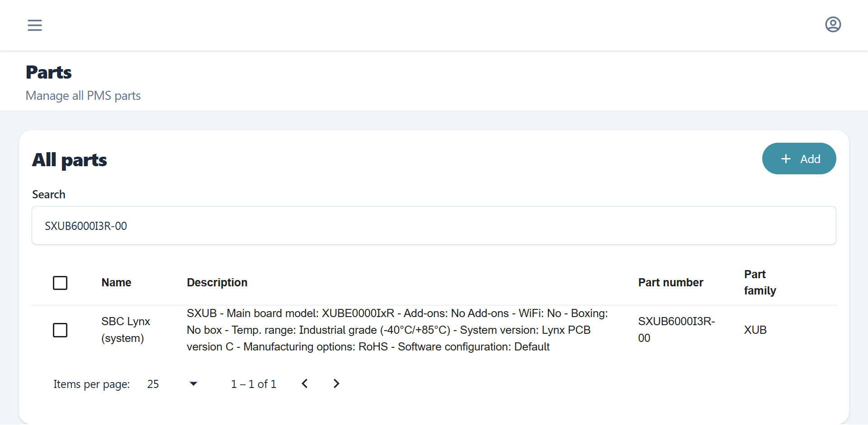Sort by the Name column header

click(x=116, y=283)
